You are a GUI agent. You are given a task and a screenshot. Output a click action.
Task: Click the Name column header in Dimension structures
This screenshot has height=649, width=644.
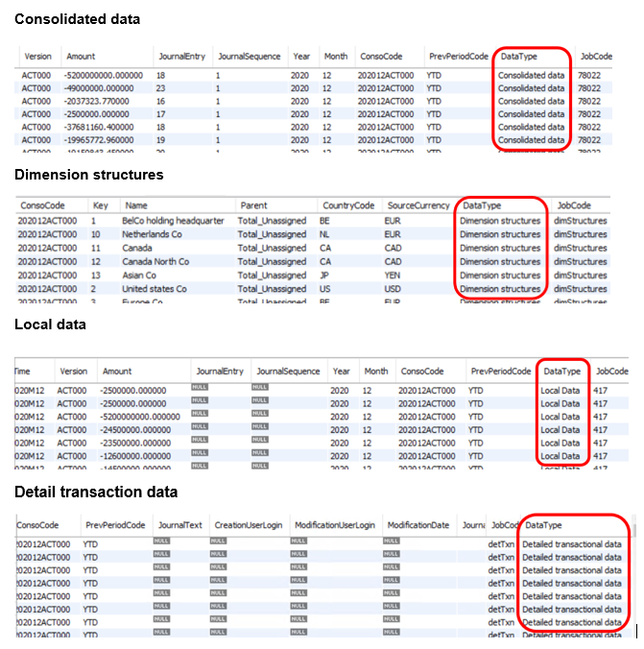click(x=136, y=205)
